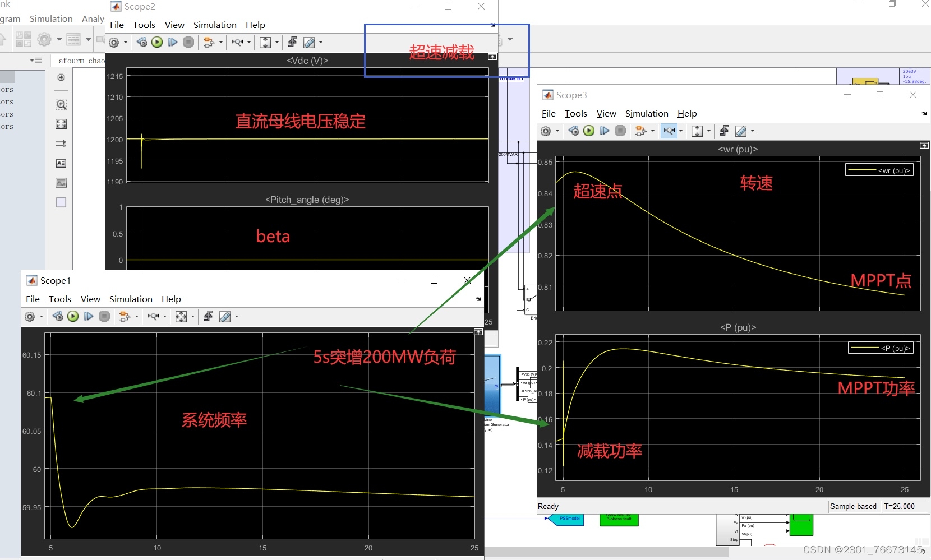Expand Scope2 configuration gear dropdown arrow
931x560 pixels.
click(x=126, y=43)
